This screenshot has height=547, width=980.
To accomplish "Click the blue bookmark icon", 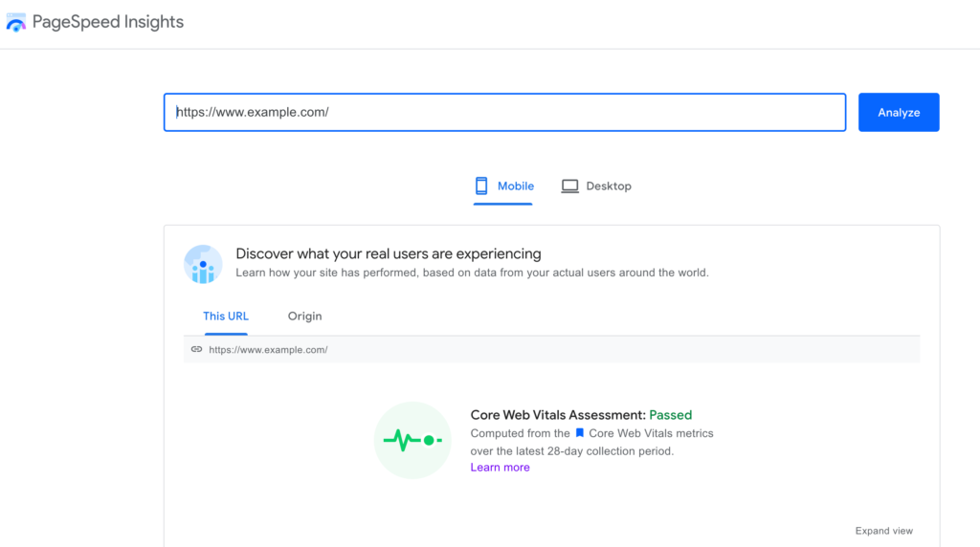I will pos(579,433).
